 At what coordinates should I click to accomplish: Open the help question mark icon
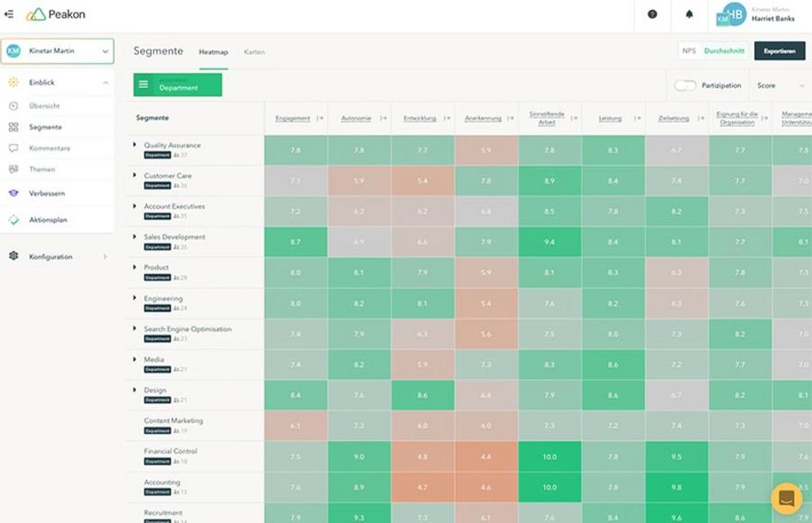pyautogui.click(x=652, y=14)
